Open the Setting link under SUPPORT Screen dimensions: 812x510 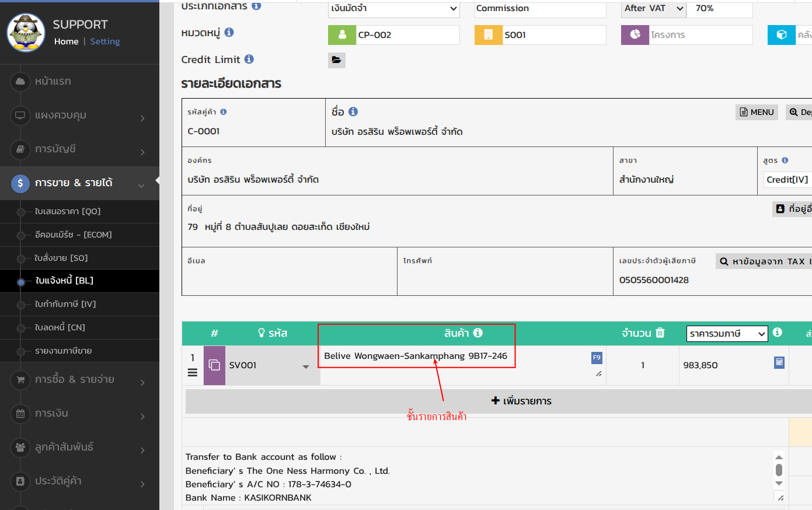(105, 41)
